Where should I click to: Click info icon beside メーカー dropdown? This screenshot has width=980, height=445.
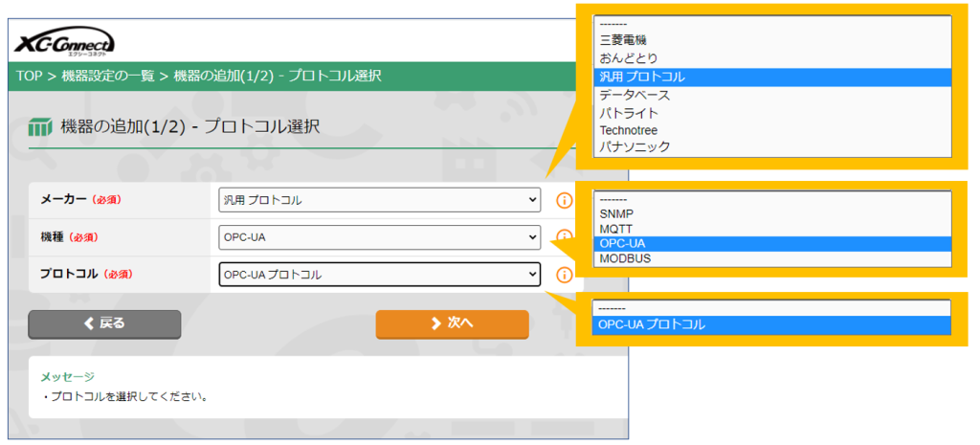click(565, 200)
